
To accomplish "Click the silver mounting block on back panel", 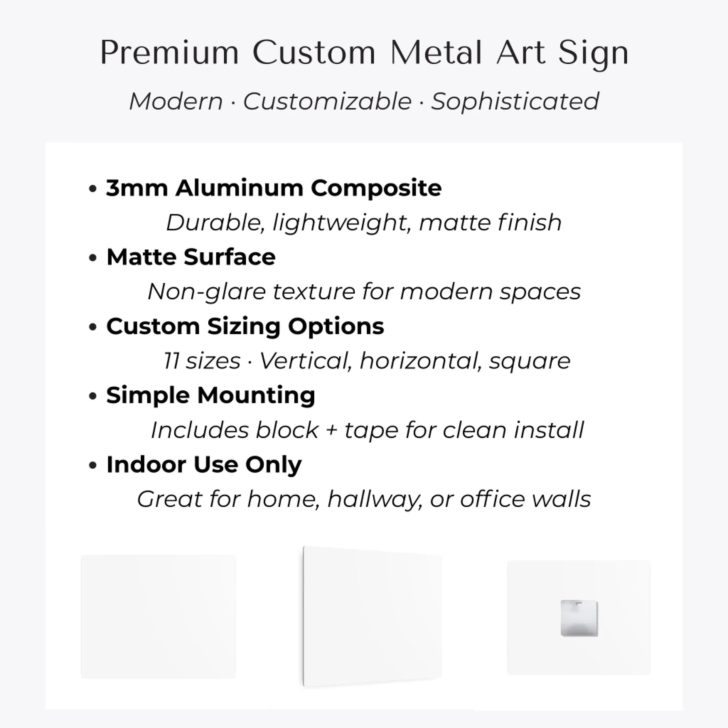I will (x=579, y=619).
